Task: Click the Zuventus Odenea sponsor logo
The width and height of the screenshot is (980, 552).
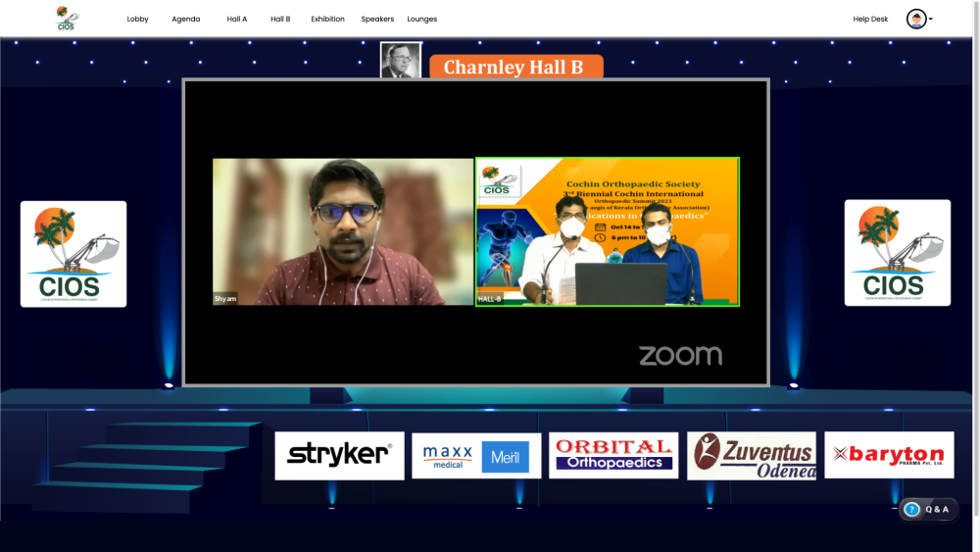Action: click(752, 455)
